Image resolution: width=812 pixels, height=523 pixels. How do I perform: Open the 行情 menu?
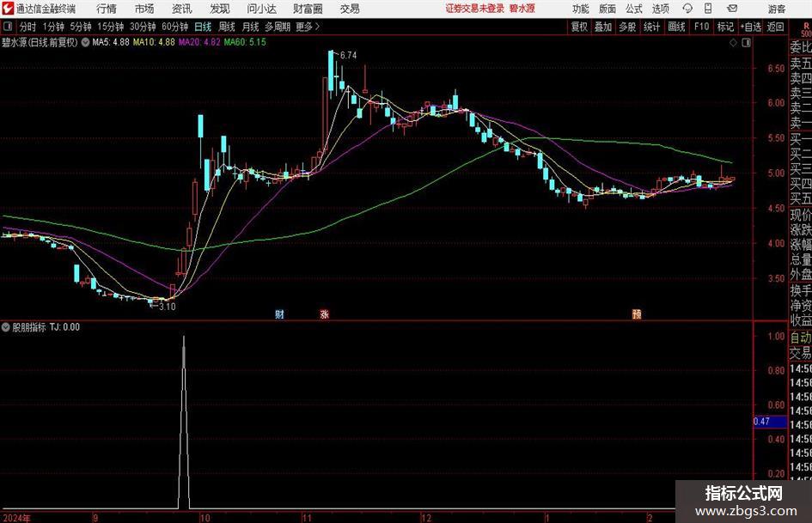[107, 9]
